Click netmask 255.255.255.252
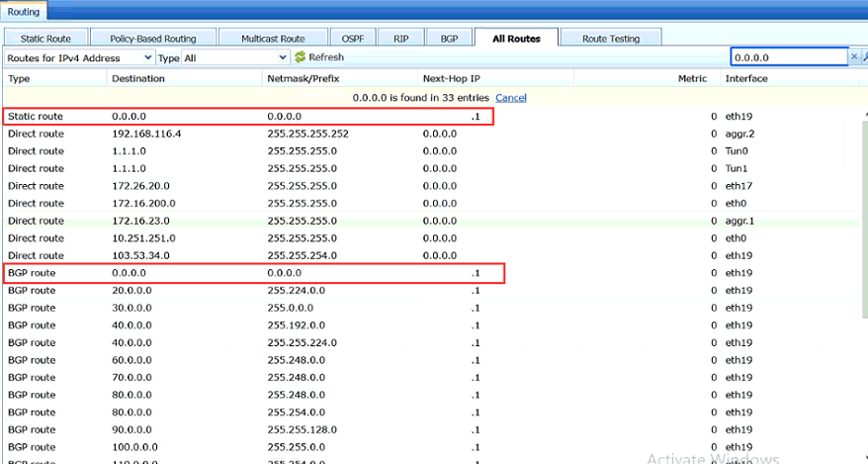 [x=307, y=134]
